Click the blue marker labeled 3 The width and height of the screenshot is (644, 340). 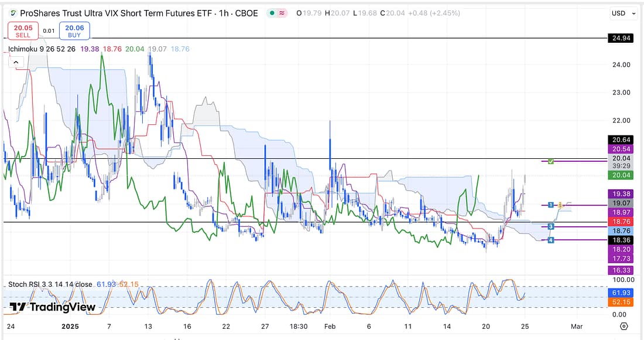coord(551,226)
